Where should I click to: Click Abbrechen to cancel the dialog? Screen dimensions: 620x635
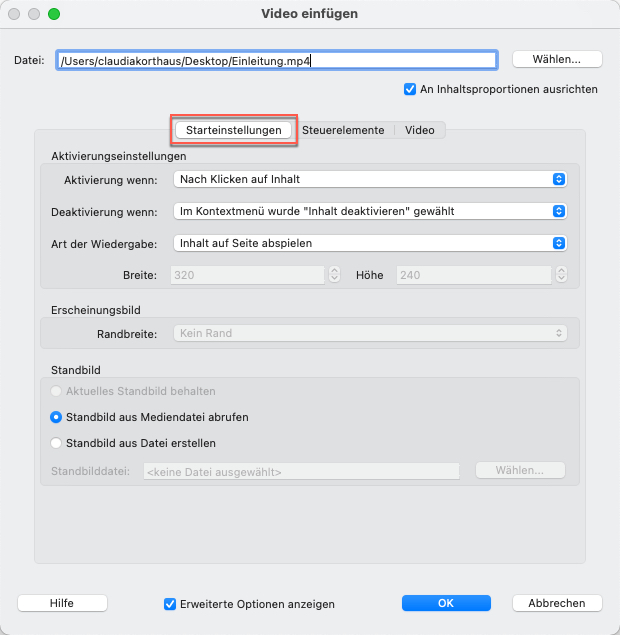(557, 603)
